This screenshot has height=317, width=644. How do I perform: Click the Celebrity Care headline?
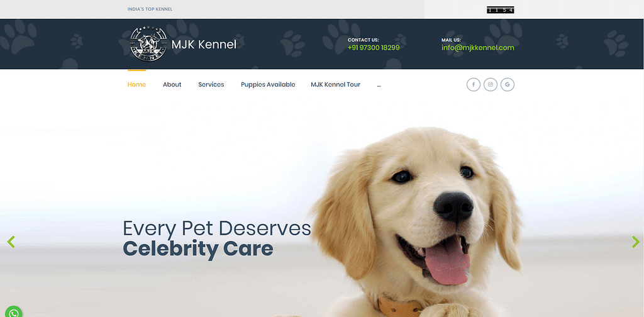(x=198, y=249)
